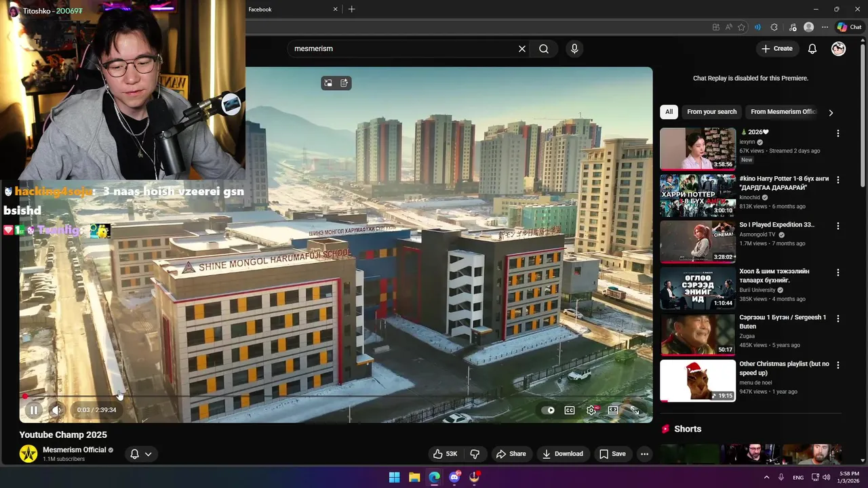The height and width of the screenshot is (488, 868).
Task: Seek on the video progress bar
Action: [x=336, y=396]
